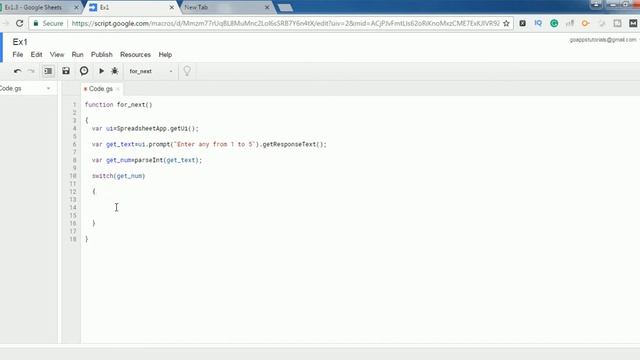Image resolution: width=640 pixels, height=360 pixels.
Task: Reload the page
Action: (x=19, y=23)
